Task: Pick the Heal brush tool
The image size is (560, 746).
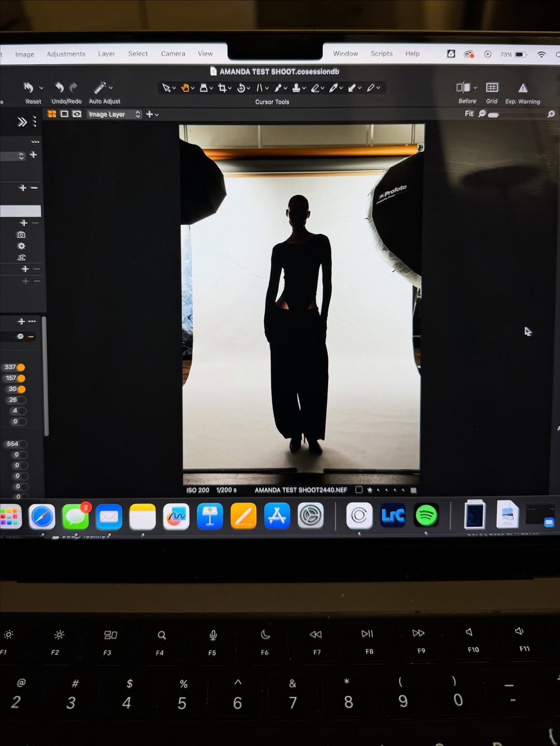Action: click(279, 88)
